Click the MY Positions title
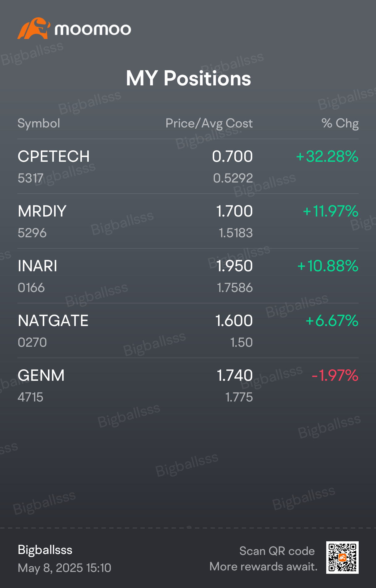 point(188,78)
